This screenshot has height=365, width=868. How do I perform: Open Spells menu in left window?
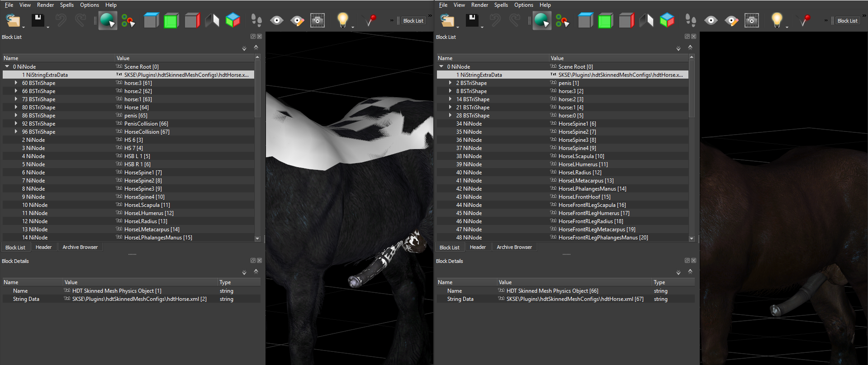(67, 5)
